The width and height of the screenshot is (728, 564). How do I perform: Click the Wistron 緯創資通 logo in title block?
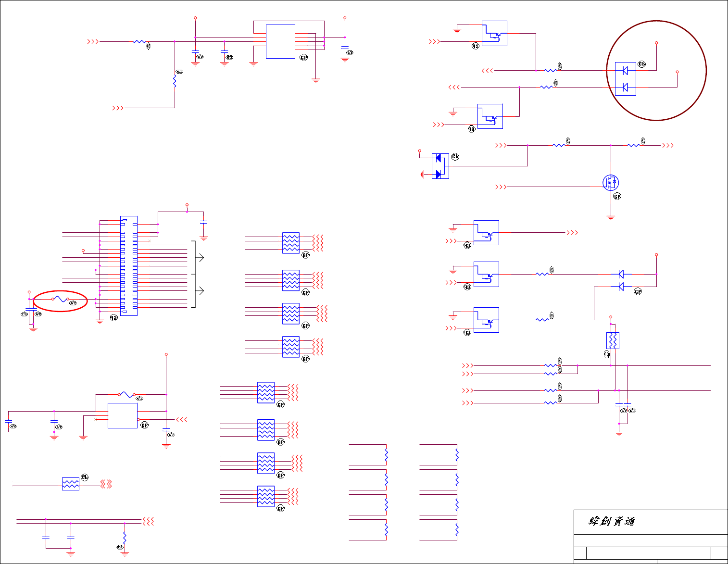click(x=612, y=521)
